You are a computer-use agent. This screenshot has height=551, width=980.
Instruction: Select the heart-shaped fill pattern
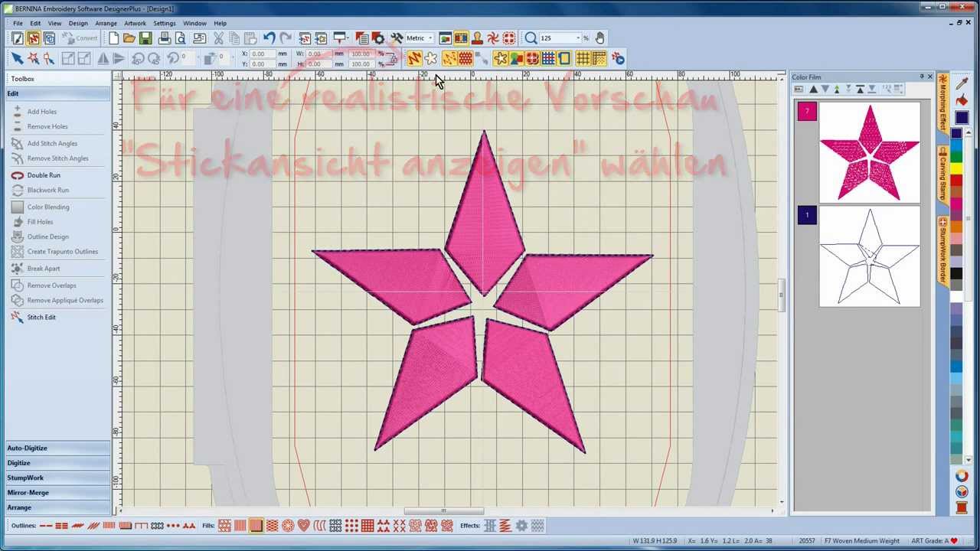tap(304, 526)
